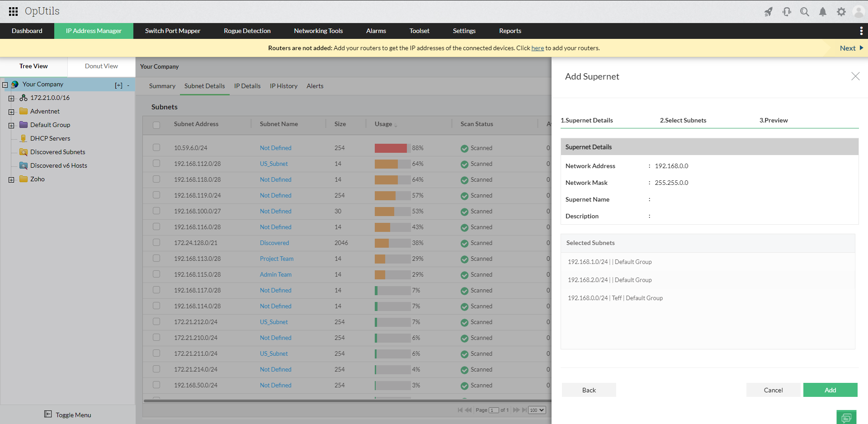Toggle the select-all subnets header checkbox
The image size is (868, 424).
156,125
